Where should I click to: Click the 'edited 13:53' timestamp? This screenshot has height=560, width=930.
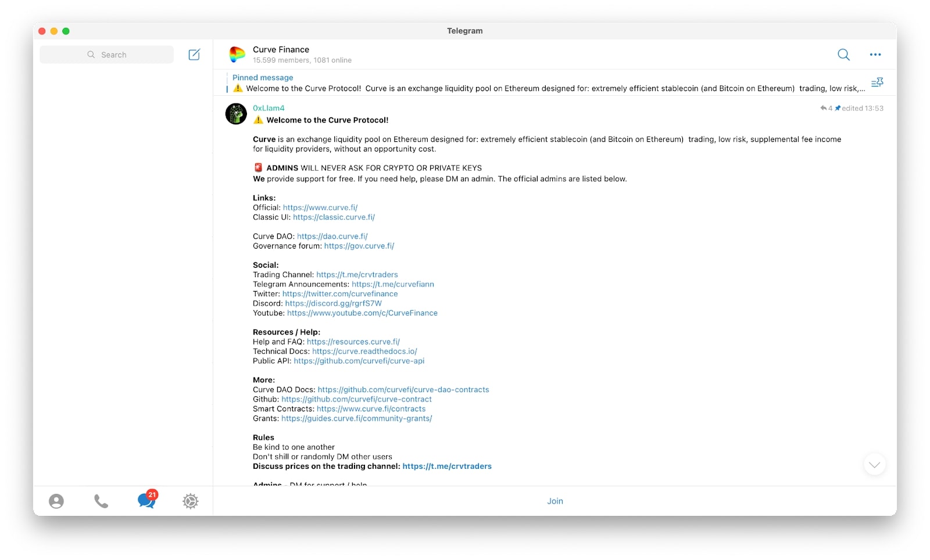point(862,109)
